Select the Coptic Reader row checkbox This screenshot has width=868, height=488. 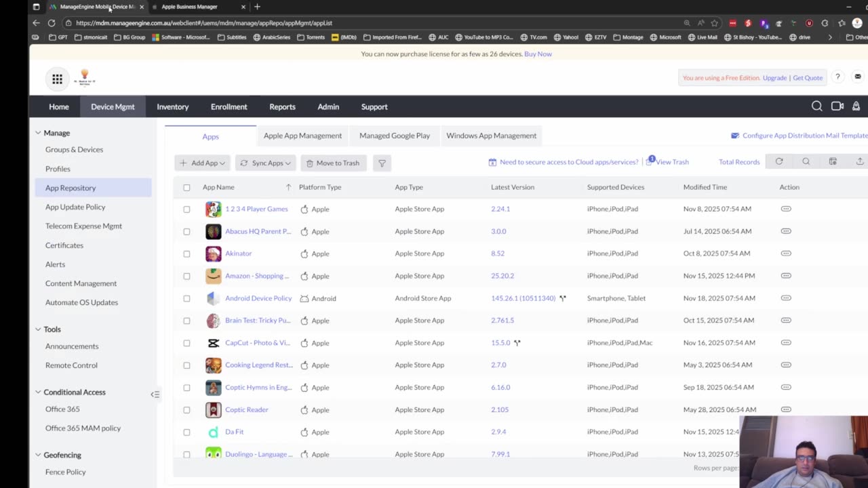(186, 410)
